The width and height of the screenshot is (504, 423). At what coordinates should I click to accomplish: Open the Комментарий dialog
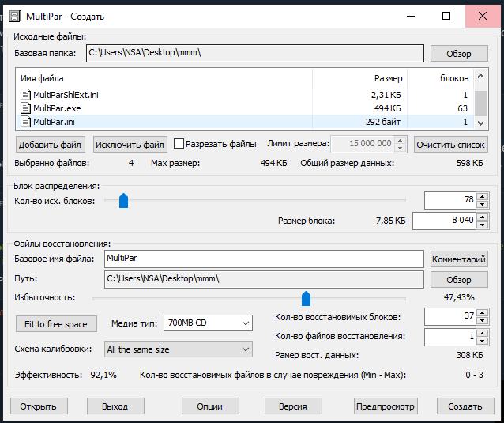[459, 259]
